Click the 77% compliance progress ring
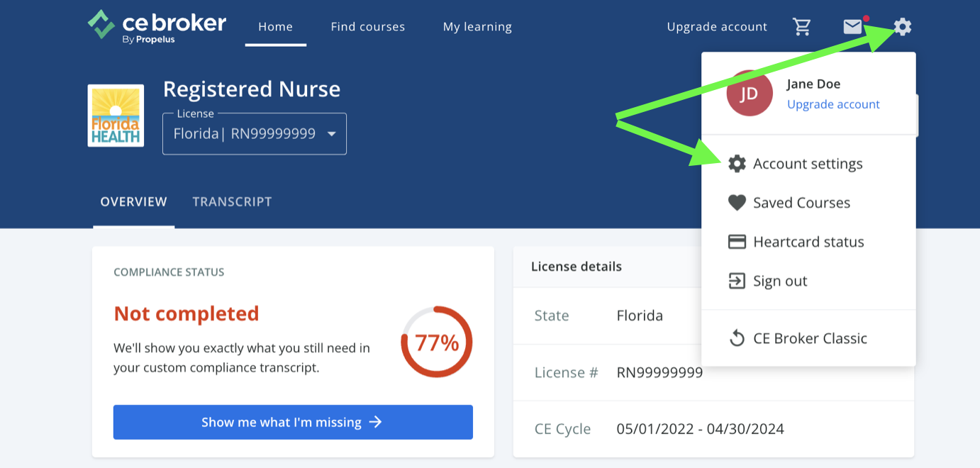Image resolution: width=980 pixels, height=468 pixels. click(436, 342)
